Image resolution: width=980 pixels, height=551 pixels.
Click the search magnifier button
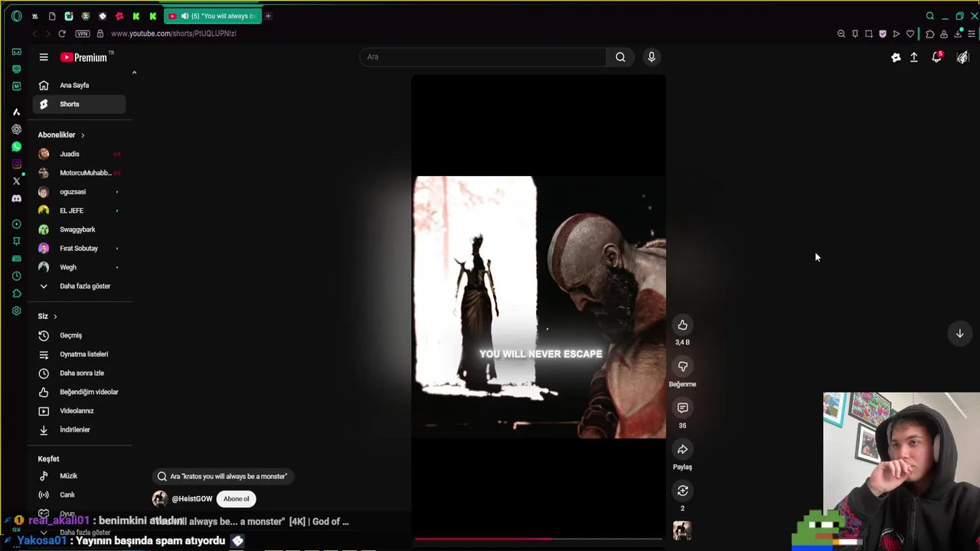click(x=621, y=57)
